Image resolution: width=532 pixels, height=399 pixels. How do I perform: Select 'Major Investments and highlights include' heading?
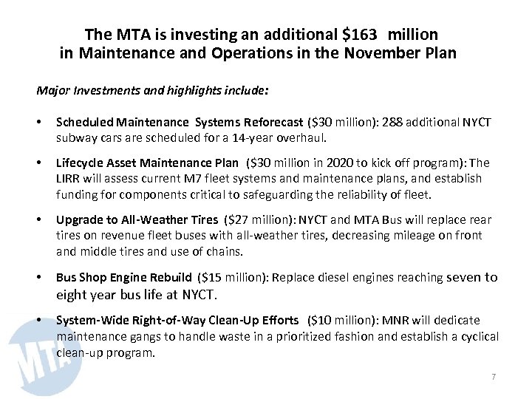click(x=152, y=93)
